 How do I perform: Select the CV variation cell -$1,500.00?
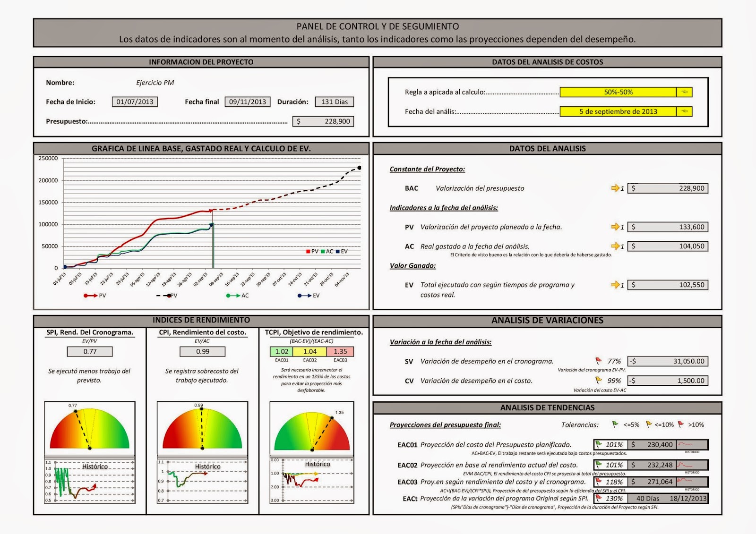click(668, 381)
